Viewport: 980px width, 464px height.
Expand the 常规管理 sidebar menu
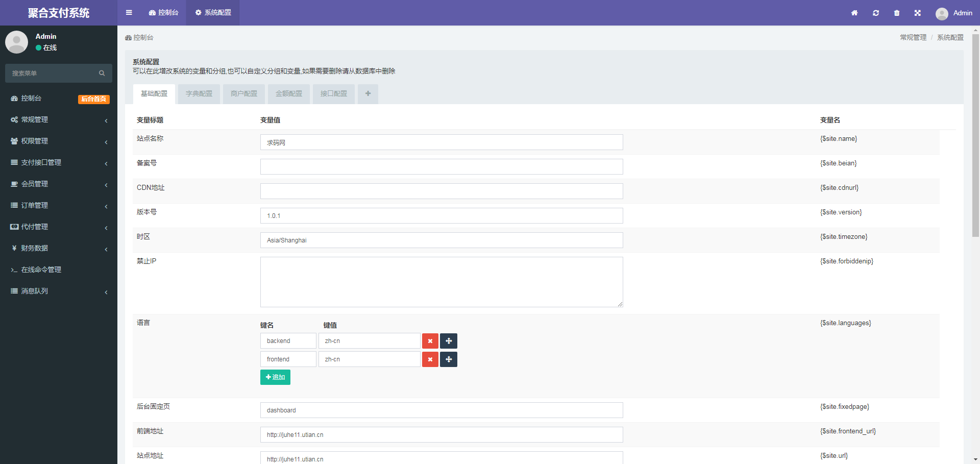tap(59, 119)
